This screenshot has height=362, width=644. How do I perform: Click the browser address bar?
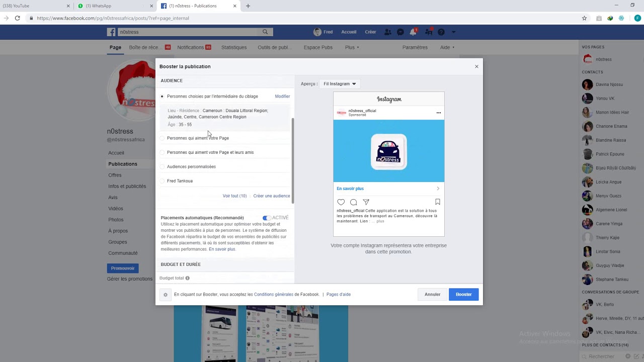(302, 18)
